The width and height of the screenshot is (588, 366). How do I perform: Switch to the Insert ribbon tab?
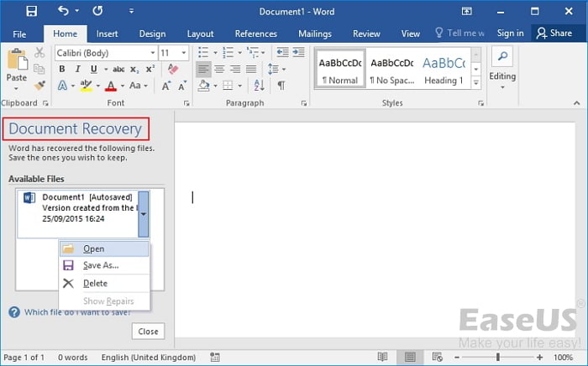[x=107, y=34]
